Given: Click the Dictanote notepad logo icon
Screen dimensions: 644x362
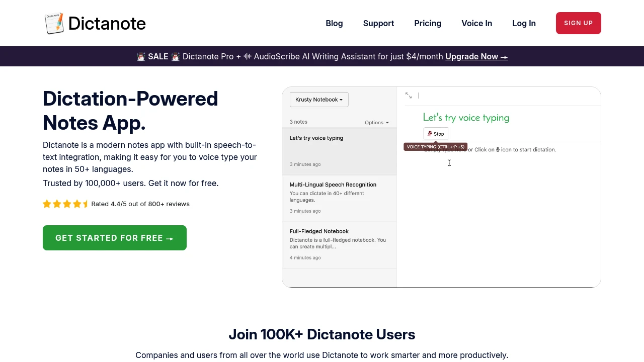Looking at the screenshot, I should click(x=54, y=23).
